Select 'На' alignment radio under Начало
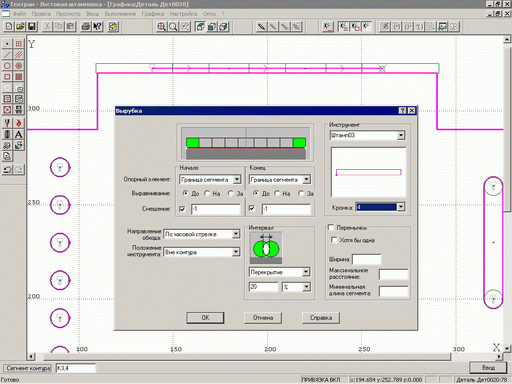 coord(207,193)
